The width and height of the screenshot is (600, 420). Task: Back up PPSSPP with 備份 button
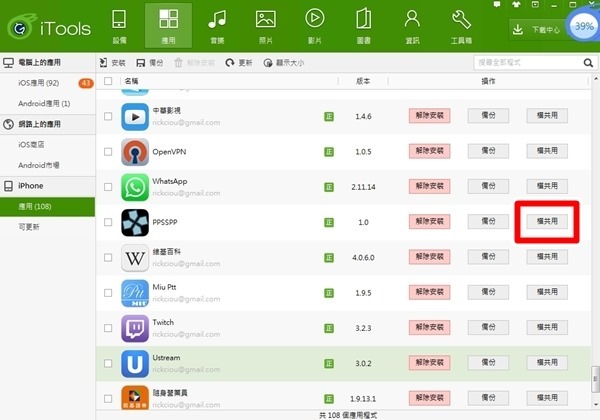click(x=488, y=221)
